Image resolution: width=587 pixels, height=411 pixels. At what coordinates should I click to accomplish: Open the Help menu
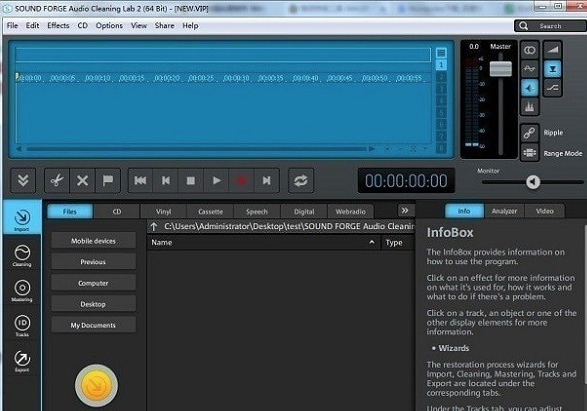click(x=191, y=25)
